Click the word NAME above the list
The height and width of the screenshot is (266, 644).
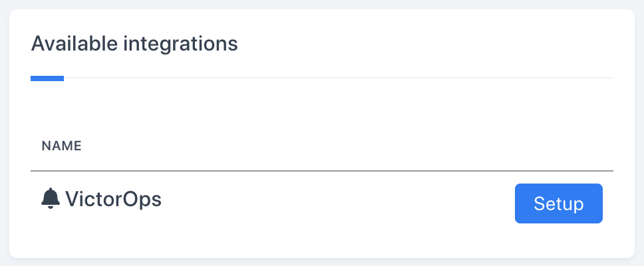pyautogui.click(x=62, y=146)
